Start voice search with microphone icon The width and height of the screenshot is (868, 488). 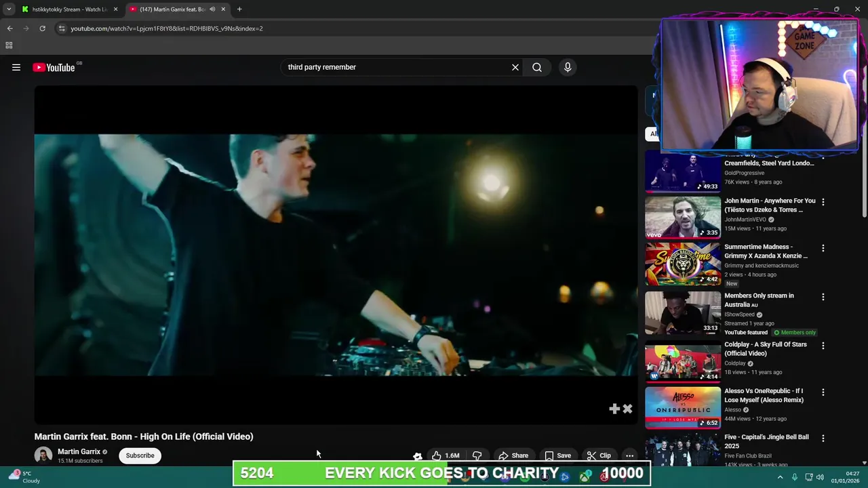click(568, 67)
